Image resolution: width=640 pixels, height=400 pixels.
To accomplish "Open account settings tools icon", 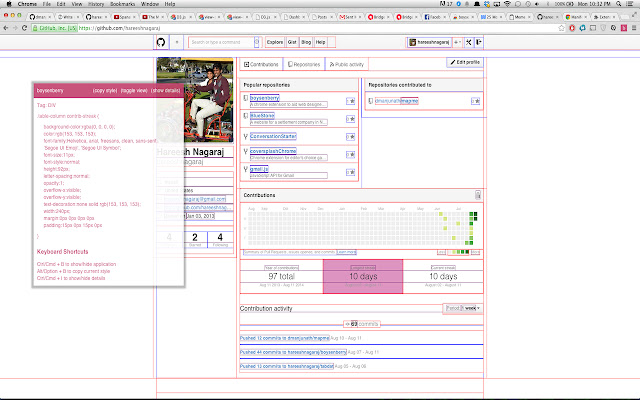I will coord(468,43).
